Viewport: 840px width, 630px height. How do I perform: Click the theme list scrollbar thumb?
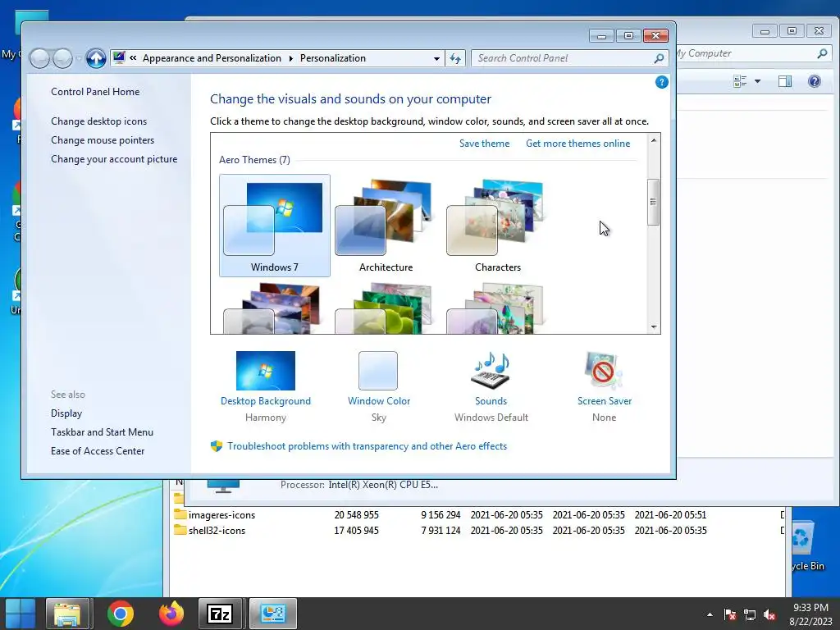click(654, 202)
